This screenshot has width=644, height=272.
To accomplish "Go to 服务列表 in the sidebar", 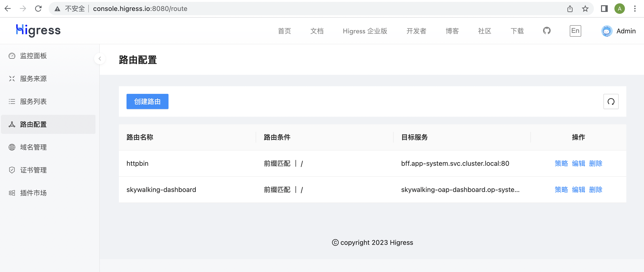I will 33,101.
